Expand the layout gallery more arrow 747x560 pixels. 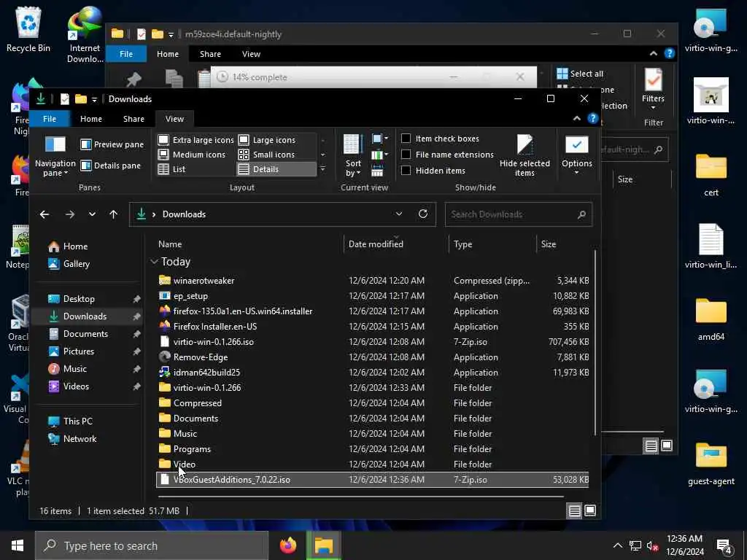click(x=323, y=169)
